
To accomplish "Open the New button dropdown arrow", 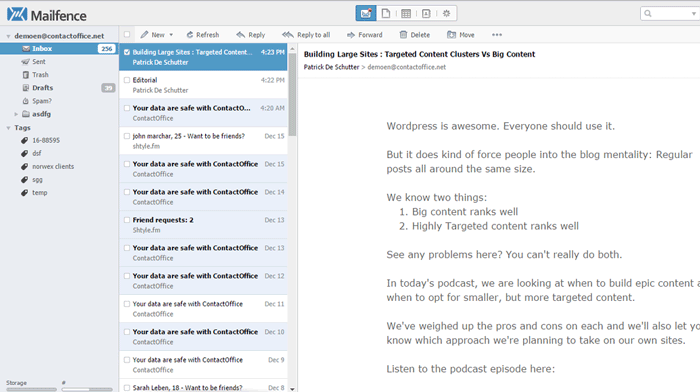I will pyautogui.click(x=171, y=35).
